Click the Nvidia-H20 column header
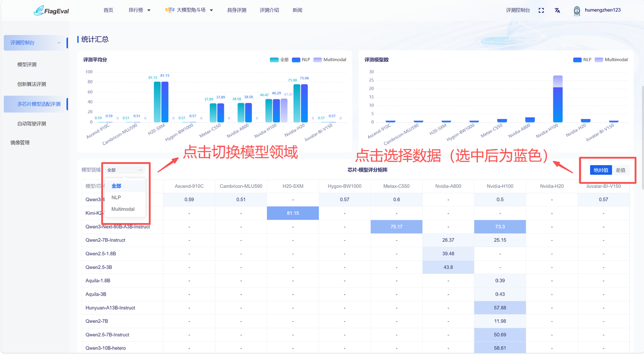 [x=552, y=186]
